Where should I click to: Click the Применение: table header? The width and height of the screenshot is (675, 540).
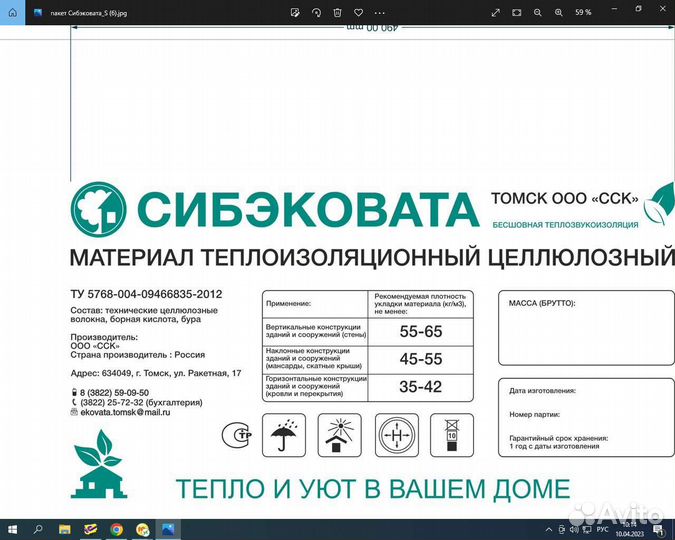click(288, 304)
